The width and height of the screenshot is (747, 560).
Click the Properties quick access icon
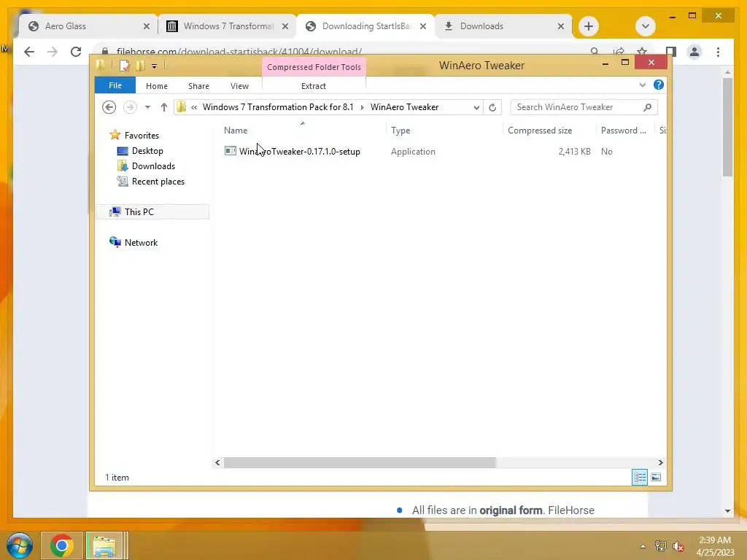coord(124,66)
